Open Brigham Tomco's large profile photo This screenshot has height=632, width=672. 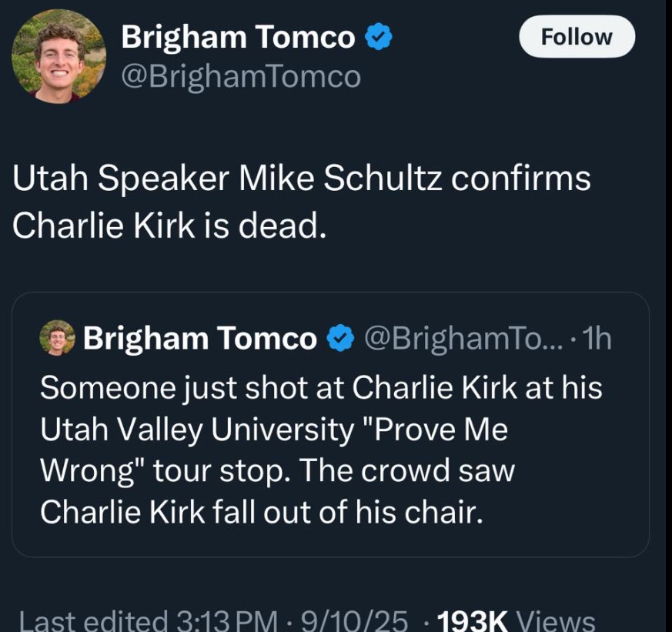click(x=59, y=57)
